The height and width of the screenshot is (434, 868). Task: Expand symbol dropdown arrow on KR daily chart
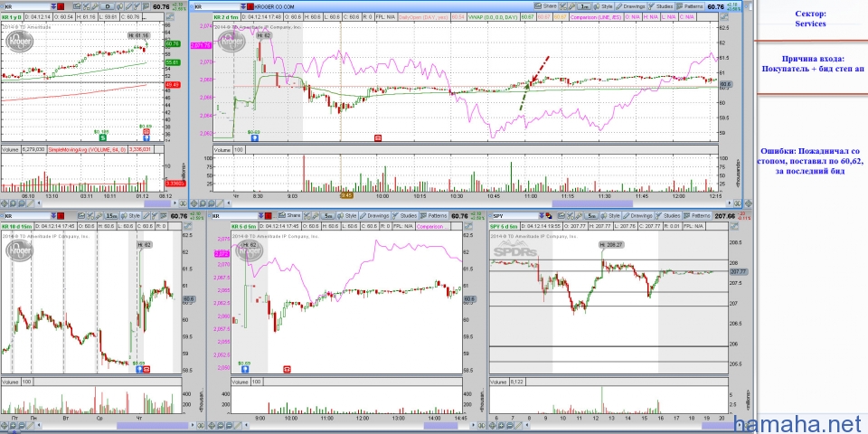(53, 6)
